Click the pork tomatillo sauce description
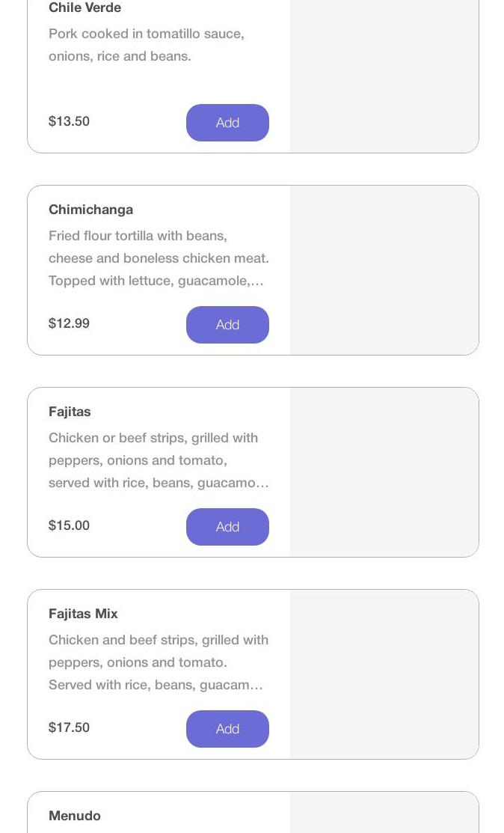Image resolution: width=504 pixels, height=833 pixels. 147,45
